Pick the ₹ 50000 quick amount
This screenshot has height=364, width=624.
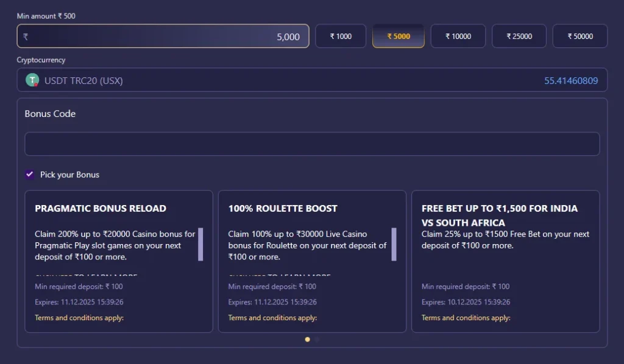tap(580, 37)
